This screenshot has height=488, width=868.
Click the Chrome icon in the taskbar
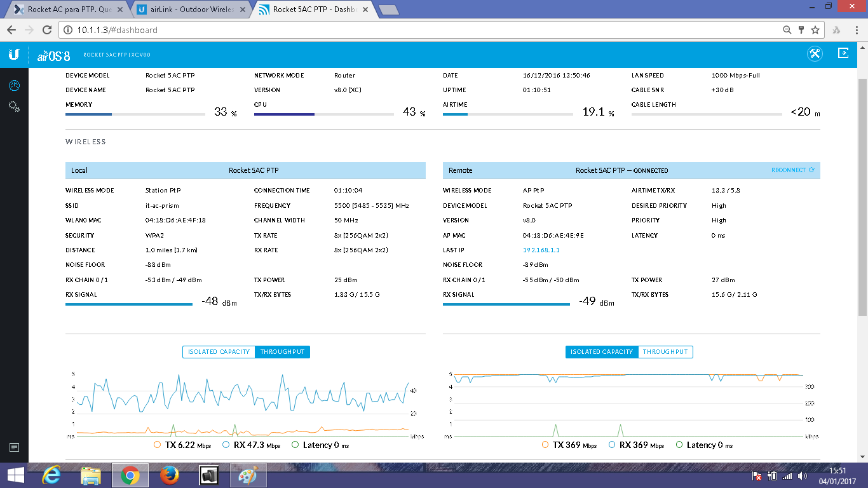pos(130,475)
